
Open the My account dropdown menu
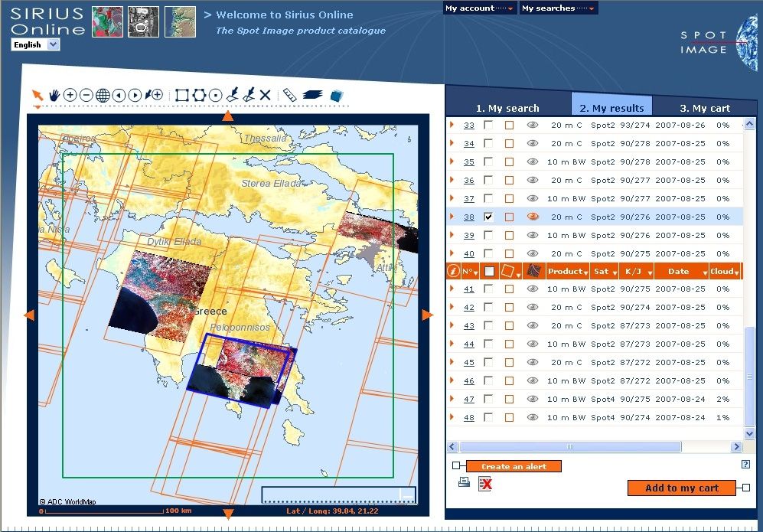coord(479,8)
